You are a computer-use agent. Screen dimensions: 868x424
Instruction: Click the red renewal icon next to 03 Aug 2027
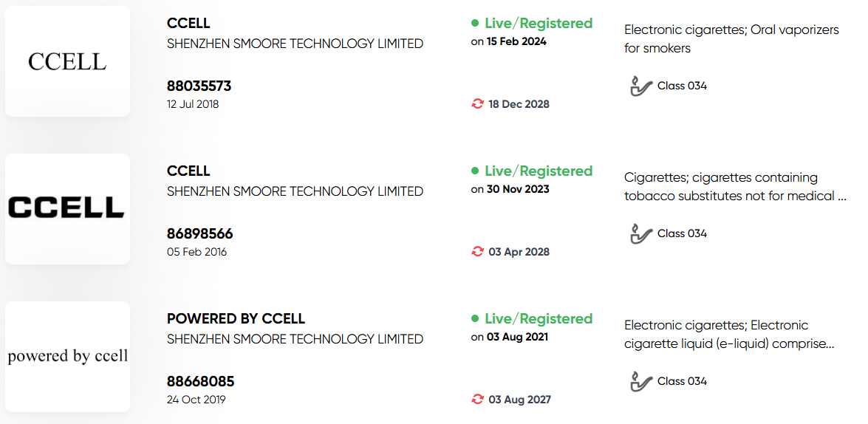(477, 399)
